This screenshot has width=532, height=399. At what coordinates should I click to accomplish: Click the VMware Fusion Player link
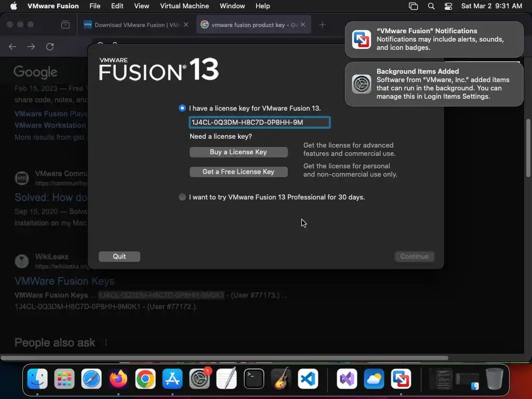(x=51, y=114)
